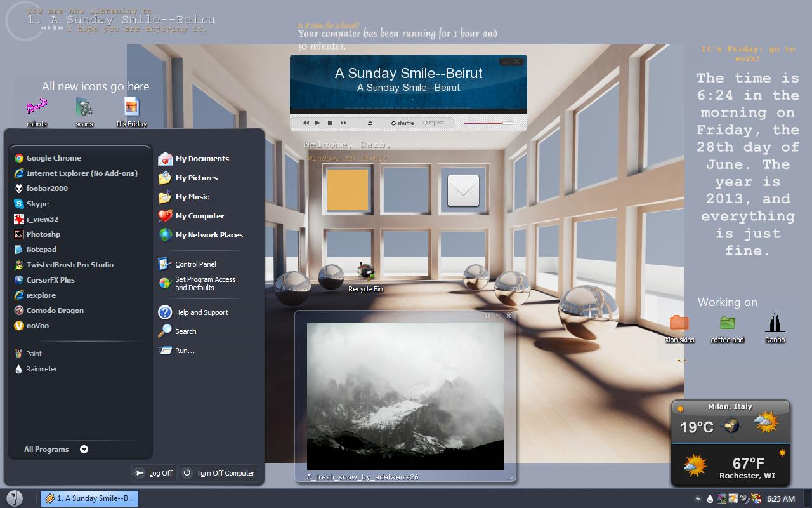The height and width of the screenshot is (508, 812).
Task: Click the photo frame wrench settings icon
Action: click(499, 316)
